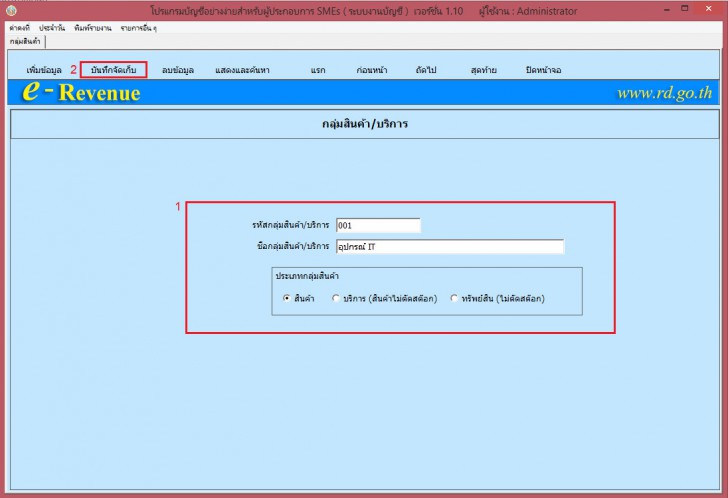Open the รายการอื่น ๆ menu
728x498 pixels.
click(138, 28)
